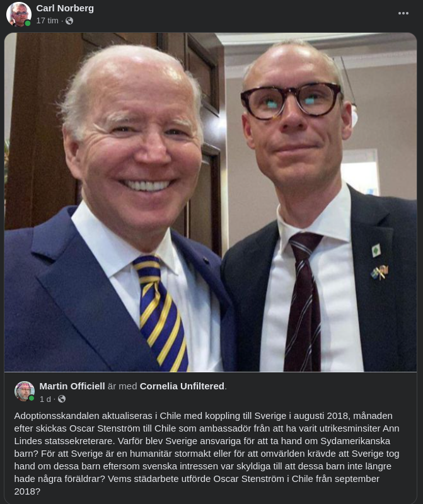Open the three-dot post options menu

403,13
